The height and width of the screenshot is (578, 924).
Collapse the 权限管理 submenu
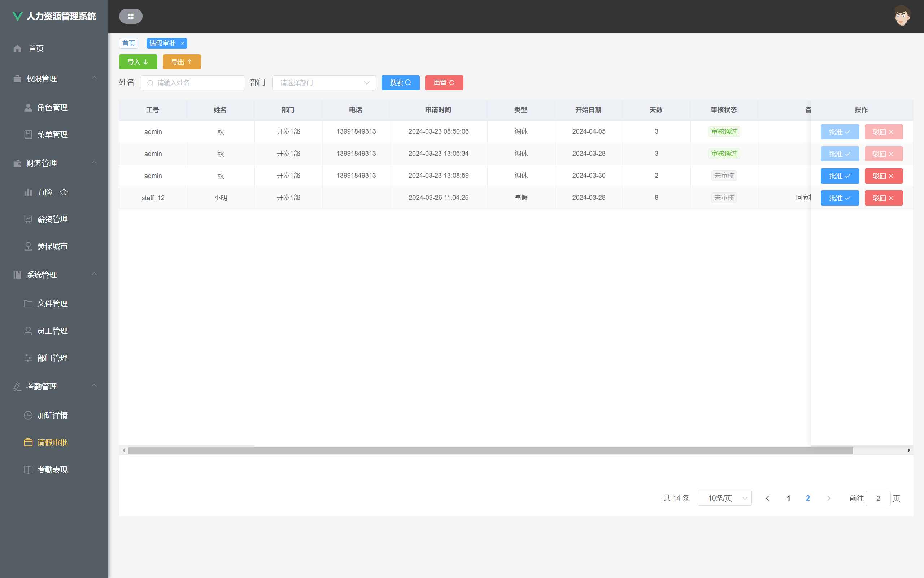click(94, 78)
